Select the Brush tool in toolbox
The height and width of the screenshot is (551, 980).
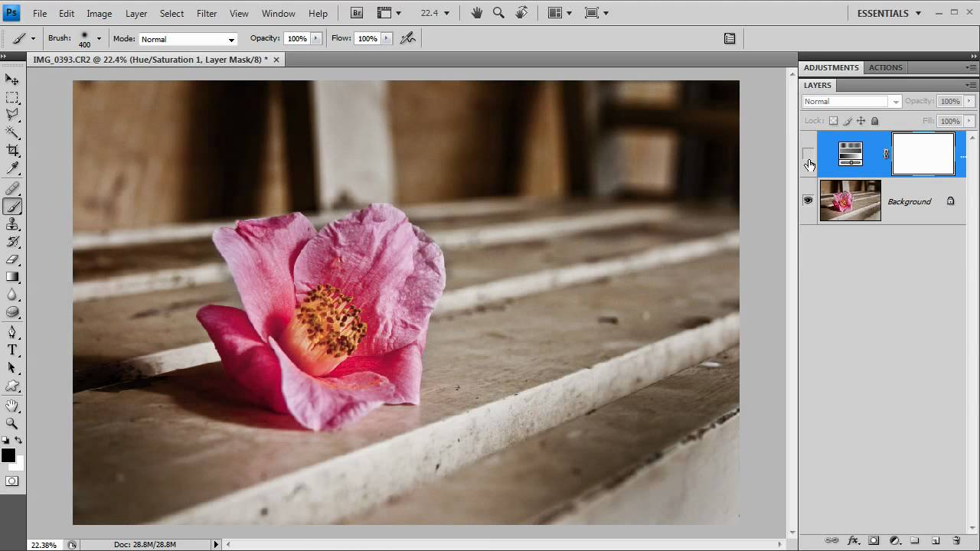tap(12, 207)
